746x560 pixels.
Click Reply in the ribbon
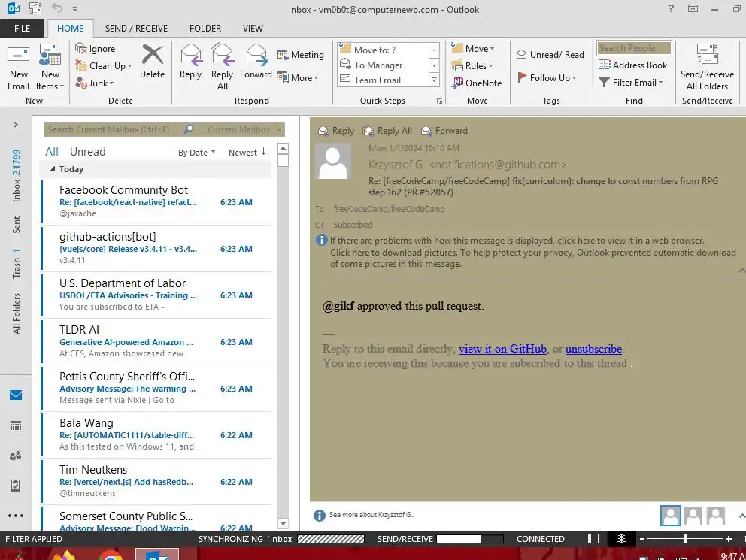[x=191, y=62]
